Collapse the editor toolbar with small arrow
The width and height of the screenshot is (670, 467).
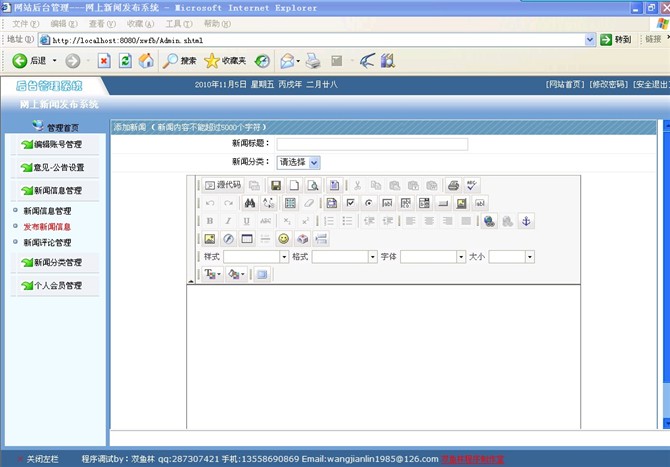pos(191,281)
